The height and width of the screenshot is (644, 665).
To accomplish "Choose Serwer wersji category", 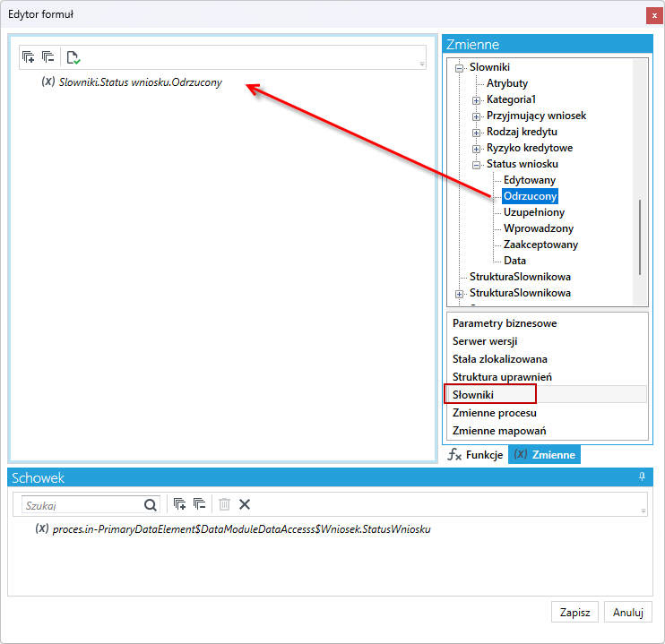I will click(x=547, y=341).
